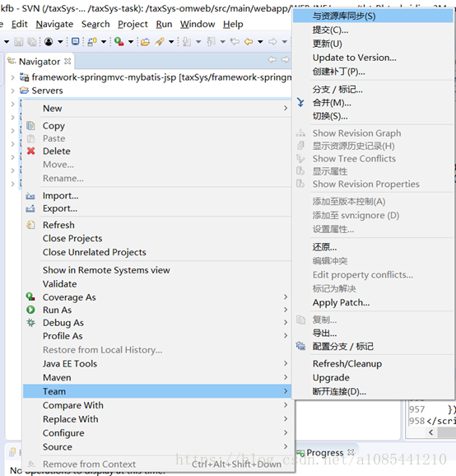Open dropdown next to next annotation icon
Viewport: 456px width, 476px height.
198,42
